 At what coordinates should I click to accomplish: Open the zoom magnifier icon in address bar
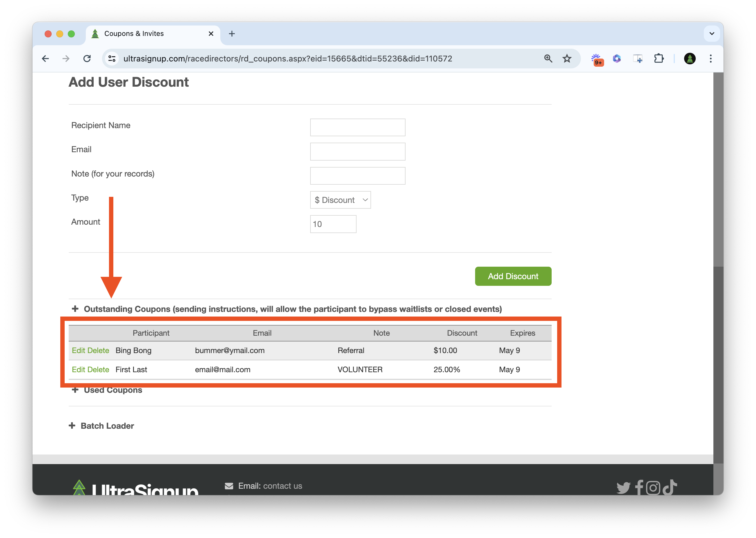point(548,59)
